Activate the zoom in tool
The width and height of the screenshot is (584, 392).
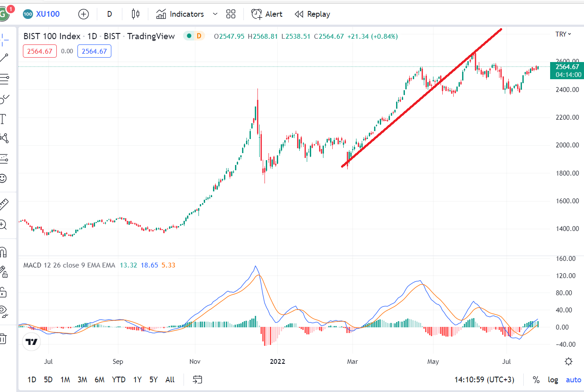(3, 225)
